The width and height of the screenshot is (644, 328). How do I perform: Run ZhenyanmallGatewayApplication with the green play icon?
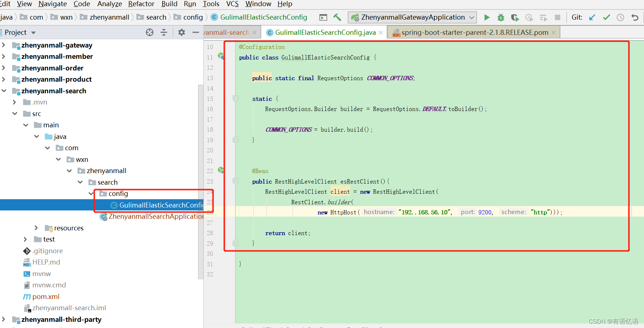tap(487, 17)
